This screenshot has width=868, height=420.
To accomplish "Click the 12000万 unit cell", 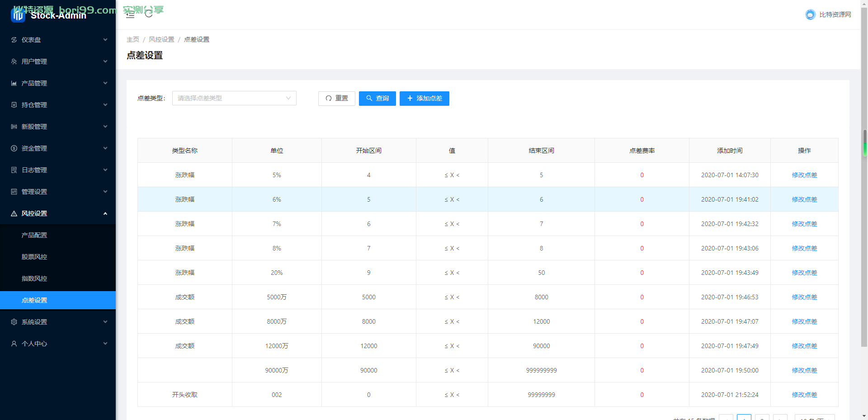I will 277,346.
